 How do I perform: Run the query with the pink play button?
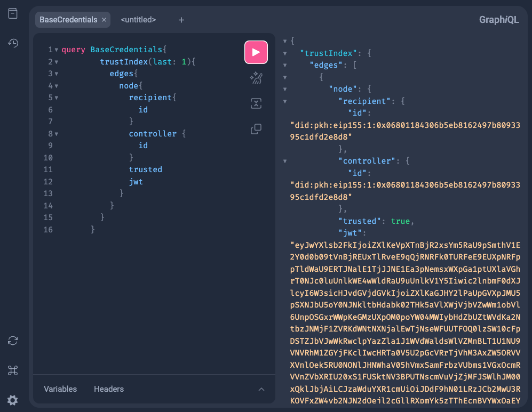pos(256,52)
